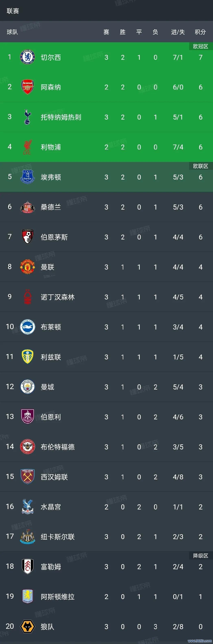The width and height of the screenshot is (213, 644).
Task: Select the Liverpool LFC crest
Action: click(x=27, y=147)
